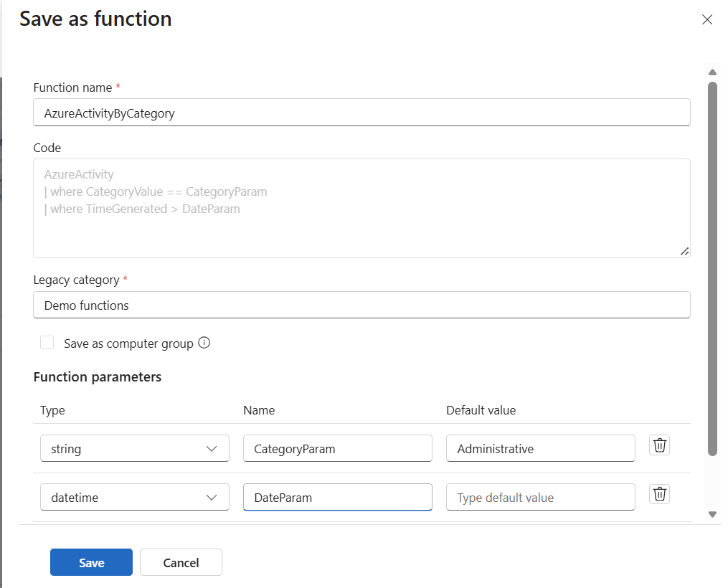
Task: Click the scrollbar down arrow
Action: (x=712, y=514)
